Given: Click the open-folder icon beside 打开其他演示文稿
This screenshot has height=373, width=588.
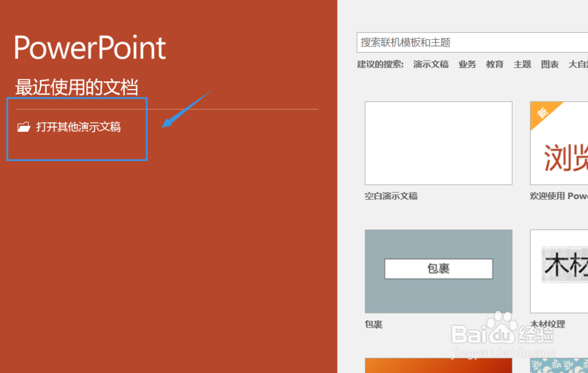Looking at the screenshot, I should 24,127.
